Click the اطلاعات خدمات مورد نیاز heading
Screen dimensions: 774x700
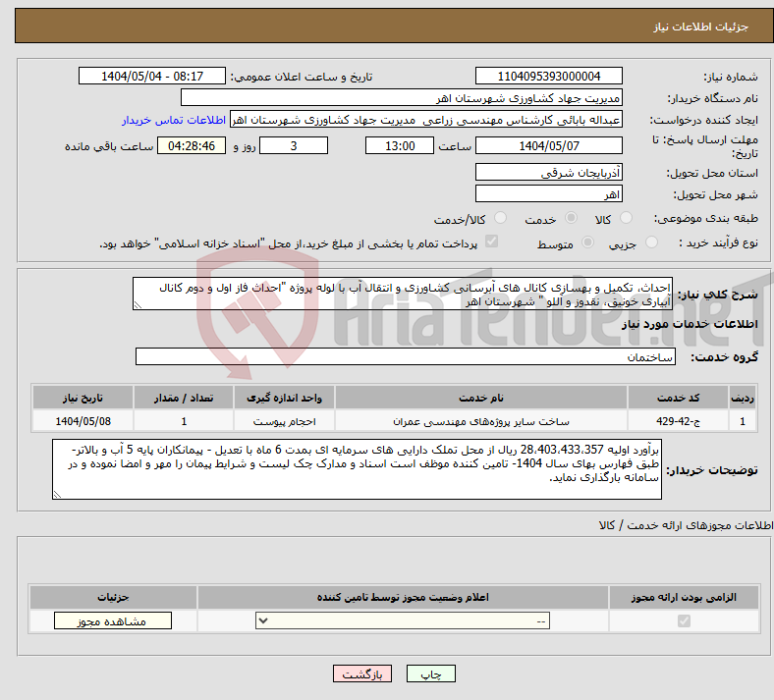coord(690,324)
